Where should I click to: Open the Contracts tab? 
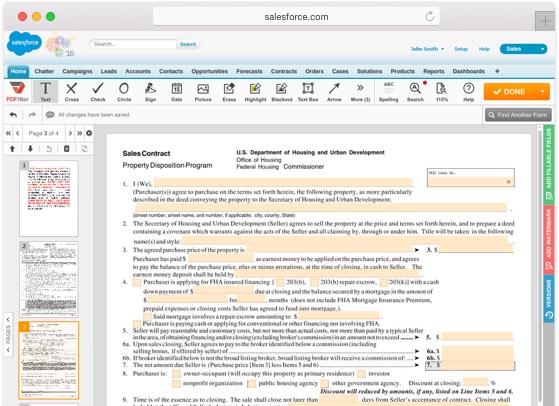[284, 71]
